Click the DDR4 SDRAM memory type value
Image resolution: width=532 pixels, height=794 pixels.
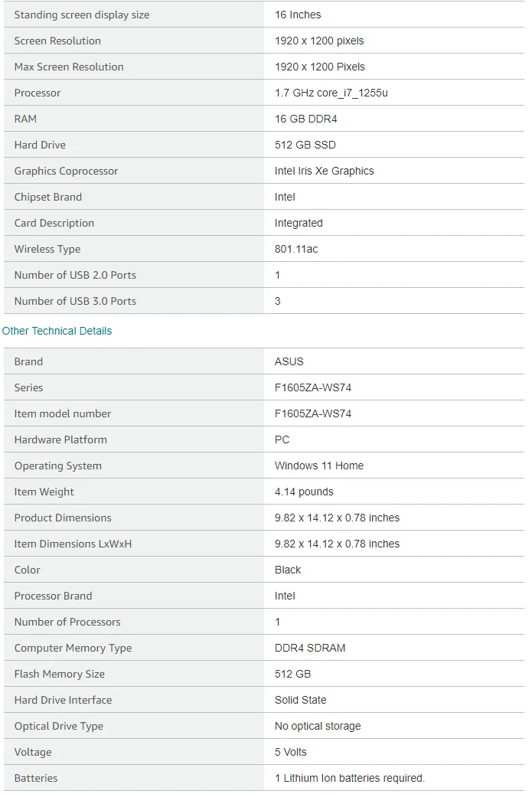310,648
